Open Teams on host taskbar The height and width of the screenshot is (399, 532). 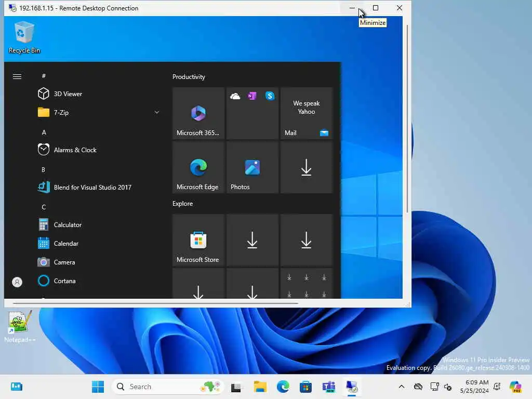(x=329, y=387)
